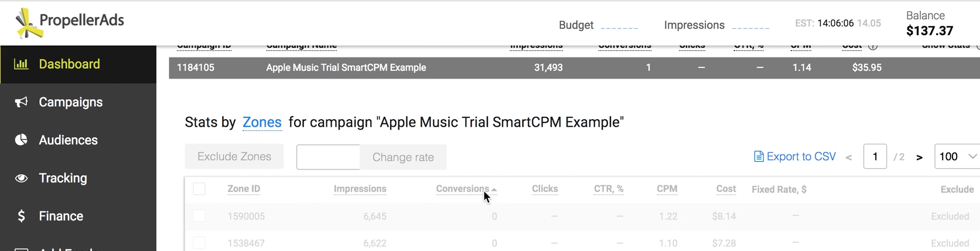Click the Impressions indicator in header

tap(716, 25)
